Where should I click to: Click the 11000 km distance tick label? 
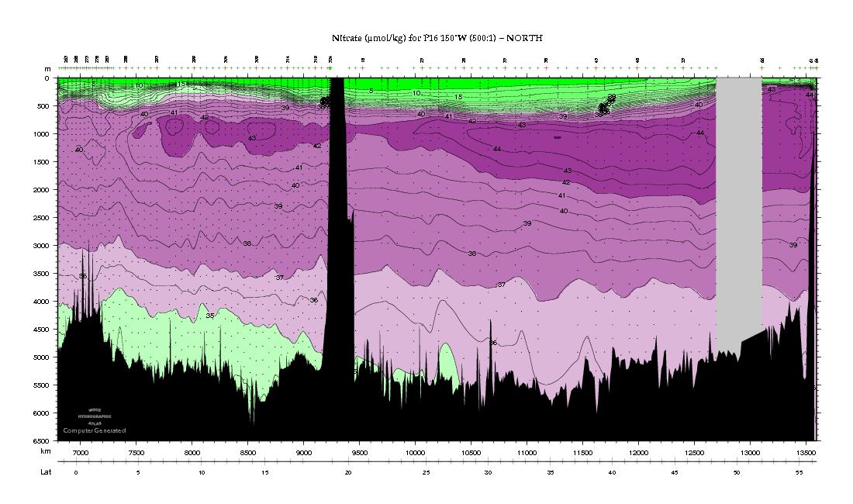[x=527, y=453]
